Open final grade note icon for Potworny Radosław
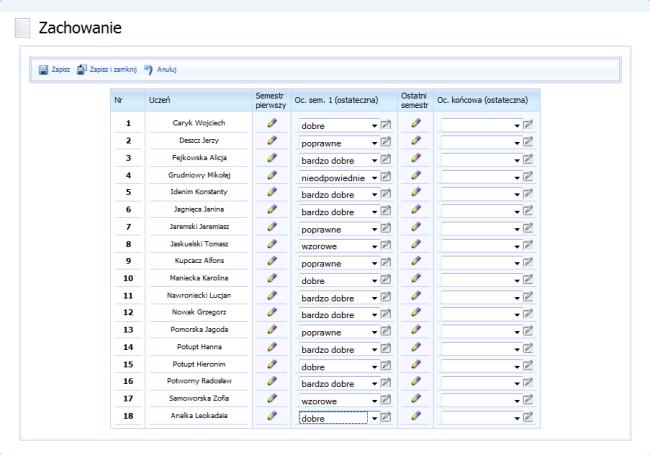The height and width of the screenshot is (455, 650). point(528,382)
